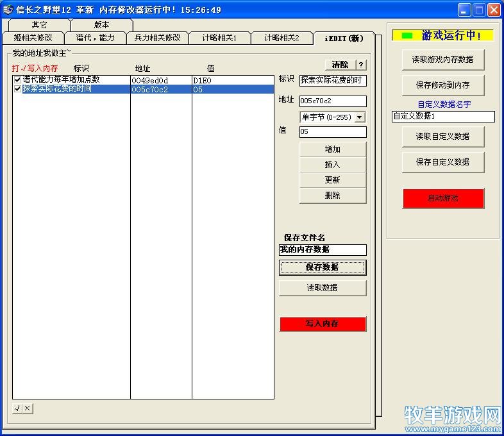Image resolution: width=504 pixels, height=436 pixels.
Task: Click the 读取数据 button
Action: (323, 288)
